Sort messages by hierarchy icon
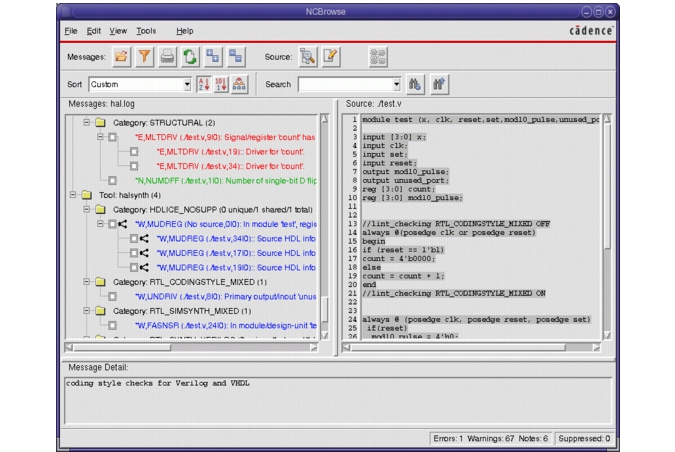 (x=239, y=84)
